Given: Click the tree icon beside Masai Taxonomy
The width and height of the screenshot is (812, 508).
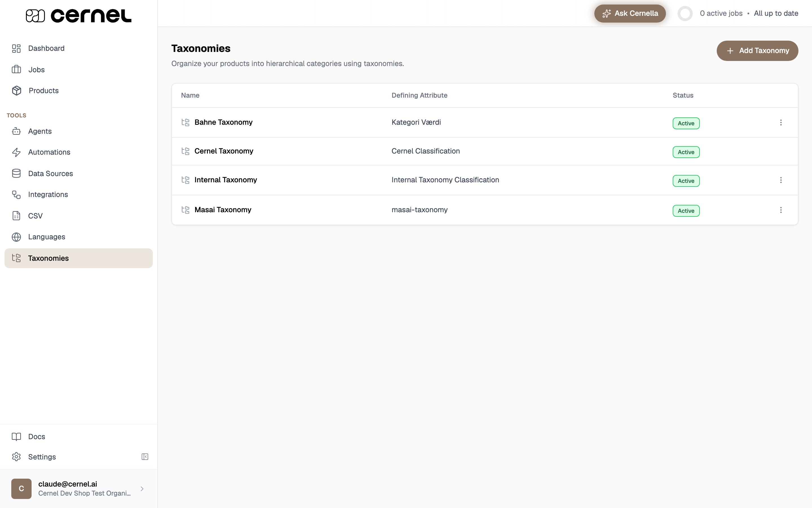Looking at the screenshot, I should [x=186, y=210].
